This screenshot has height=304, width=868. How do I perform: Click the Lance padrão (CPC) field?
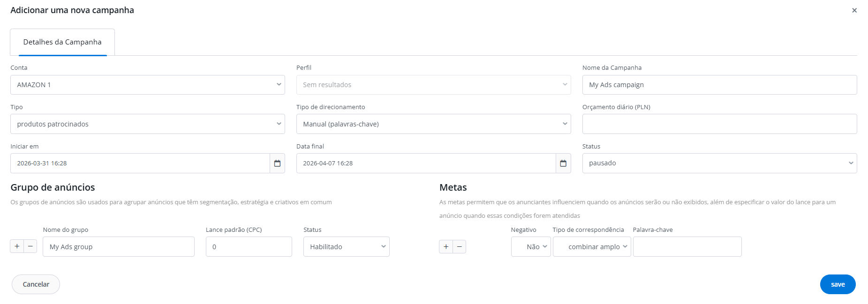[x=249, y=247]
